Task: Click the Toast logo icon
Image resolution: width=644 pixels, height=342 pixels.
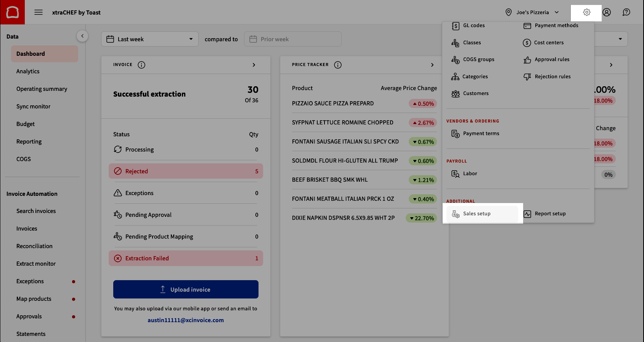Action: pos(13,12)
